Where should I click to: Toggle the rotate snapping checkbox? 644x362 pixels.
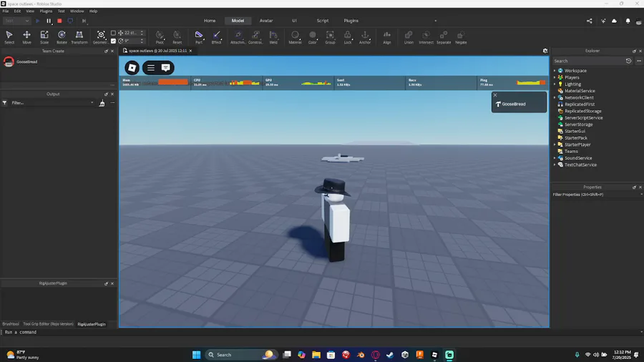(x=113, y=41)
